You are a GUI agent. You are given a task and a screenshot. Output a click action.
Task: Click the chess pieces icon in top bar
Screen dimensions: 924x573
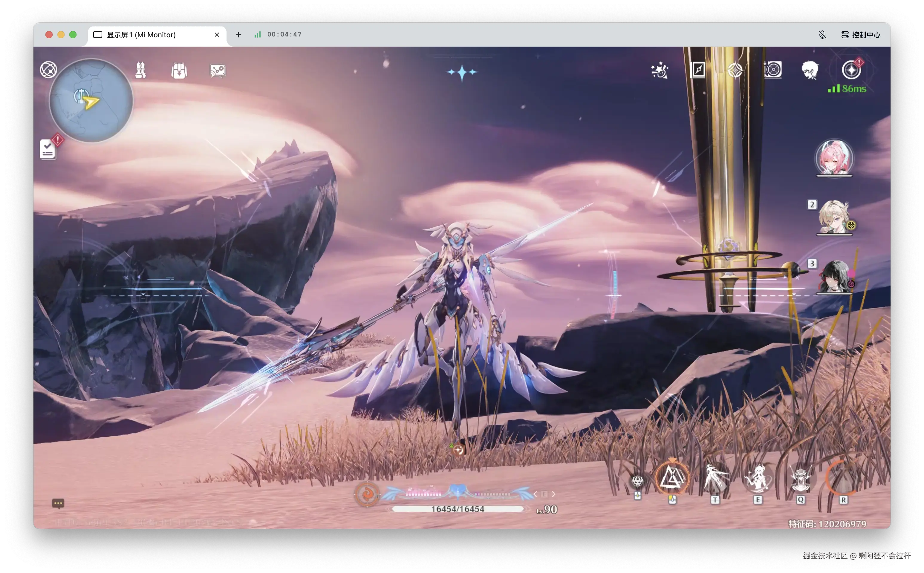point(141,71)
